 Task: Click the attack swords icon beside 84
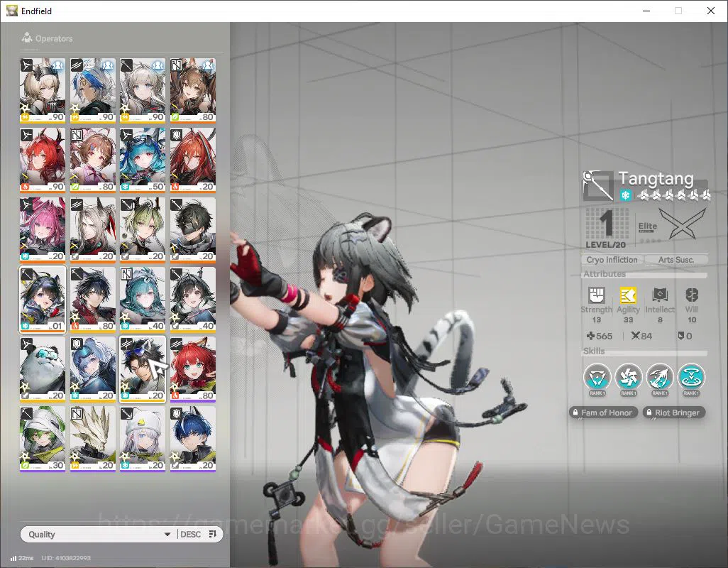point(636,336)
